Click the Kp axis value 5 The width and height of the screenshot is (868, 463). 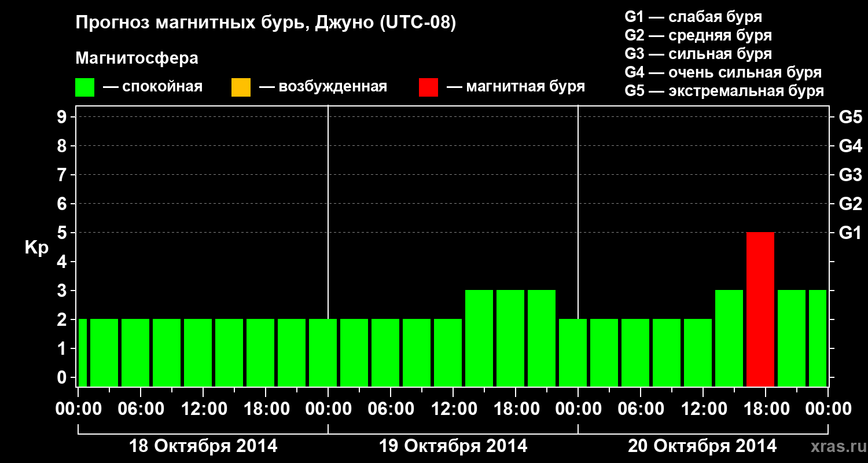(x=63, y=233)
